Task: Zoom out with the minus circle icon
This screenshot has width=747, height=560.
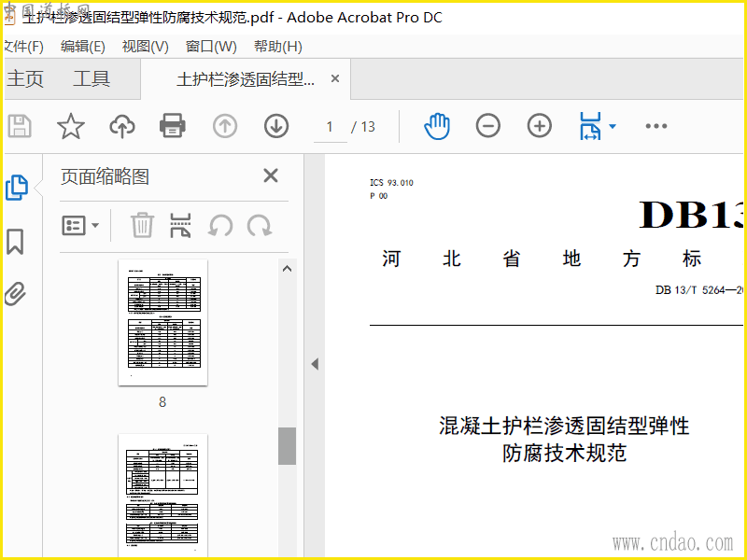Action: pos(488,126)
